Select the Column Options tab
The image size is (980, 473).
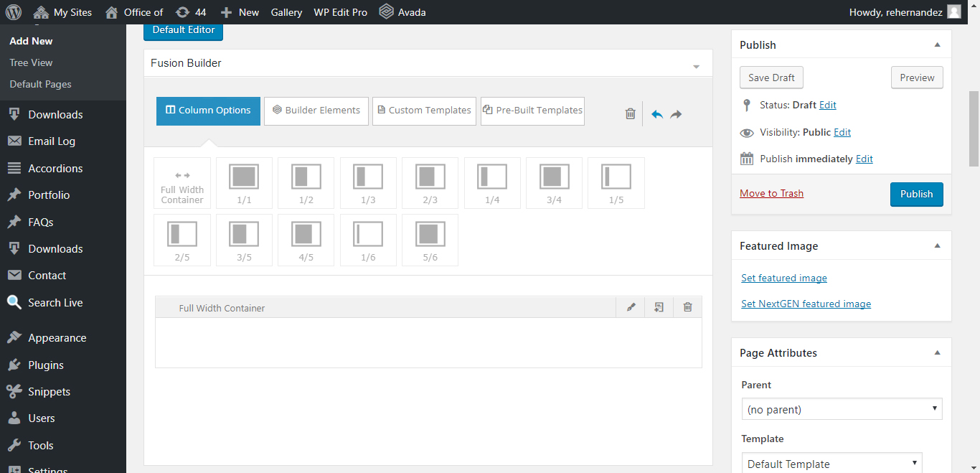[208, 111]
